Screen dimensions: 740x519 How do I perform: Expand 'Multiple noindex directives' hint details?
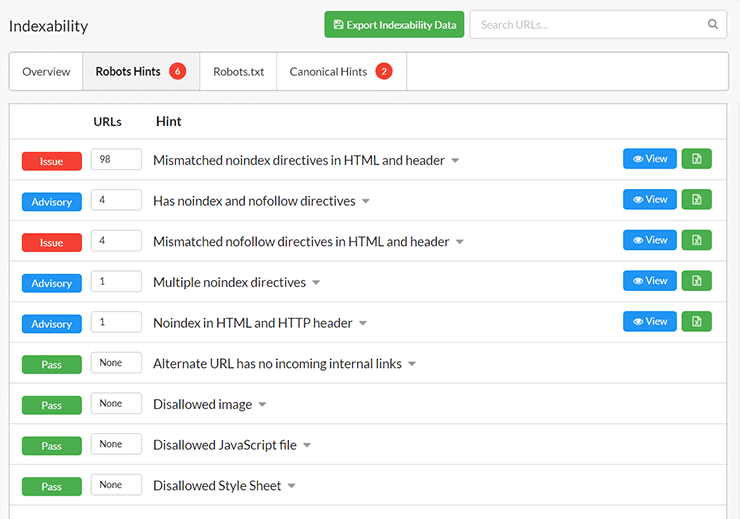[x=316, y=283]
